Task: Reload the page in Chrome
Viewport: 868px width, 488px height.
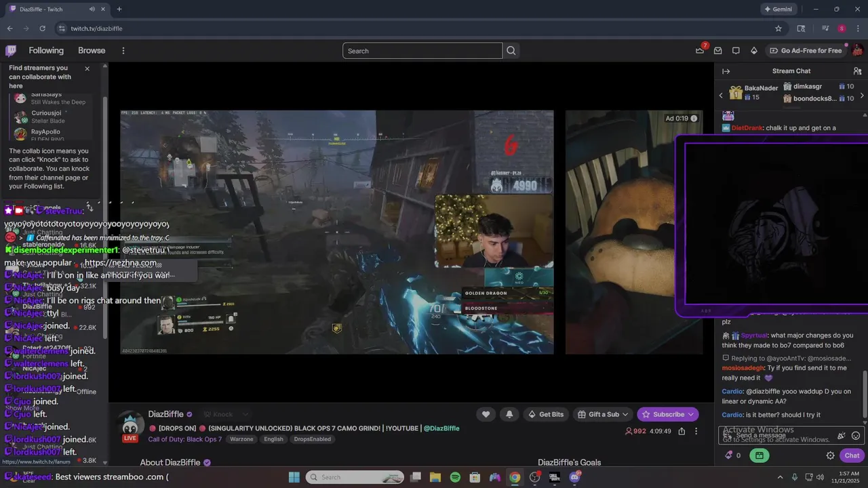Action: [x=42, y=28]
